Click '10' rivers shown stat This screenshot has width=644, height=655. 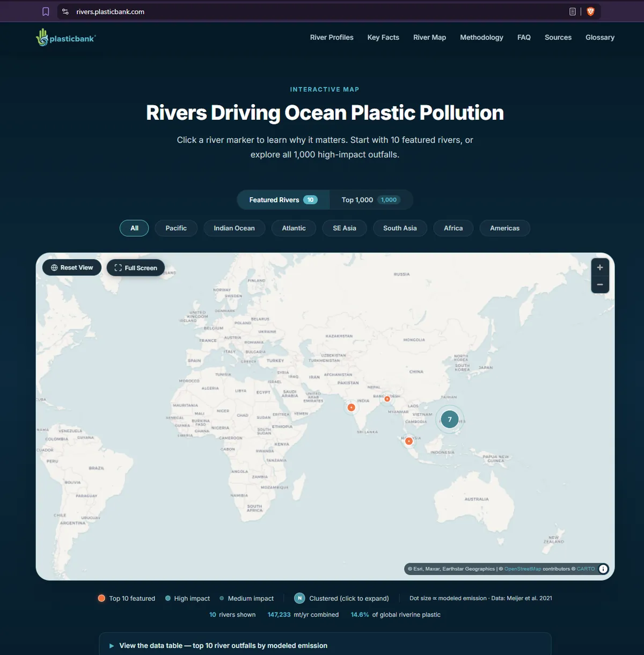point(213,615)
